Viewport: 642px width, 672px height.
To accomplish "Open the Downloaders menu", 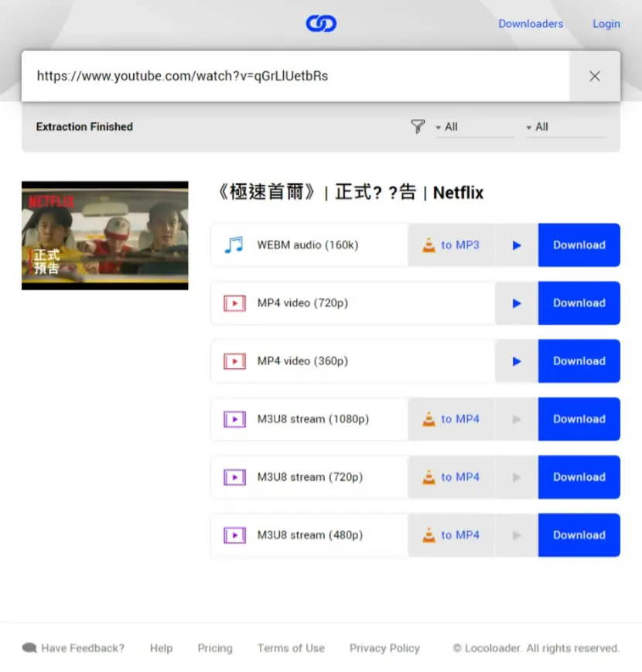I will (x=531, y=24).
